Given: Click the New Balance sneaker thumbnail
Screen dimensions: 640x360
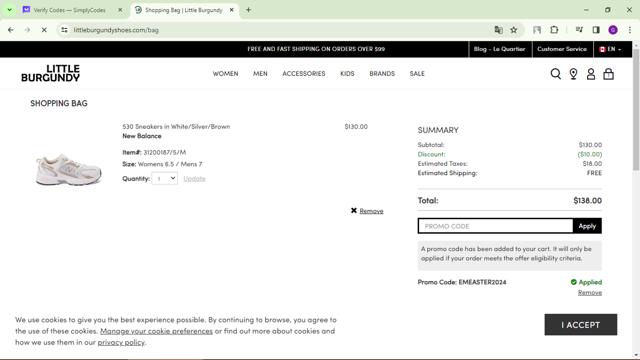Looking at the screenshot, I should pos(69,169).
